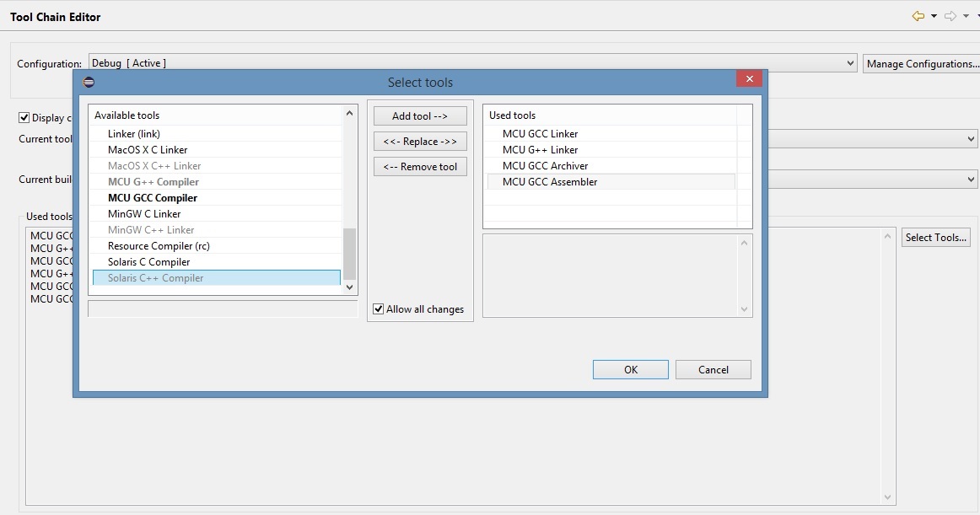Open Manage Configurations dialog
Image resolution: width=980 pixels, height=515 pixels.
pos(922,64)
